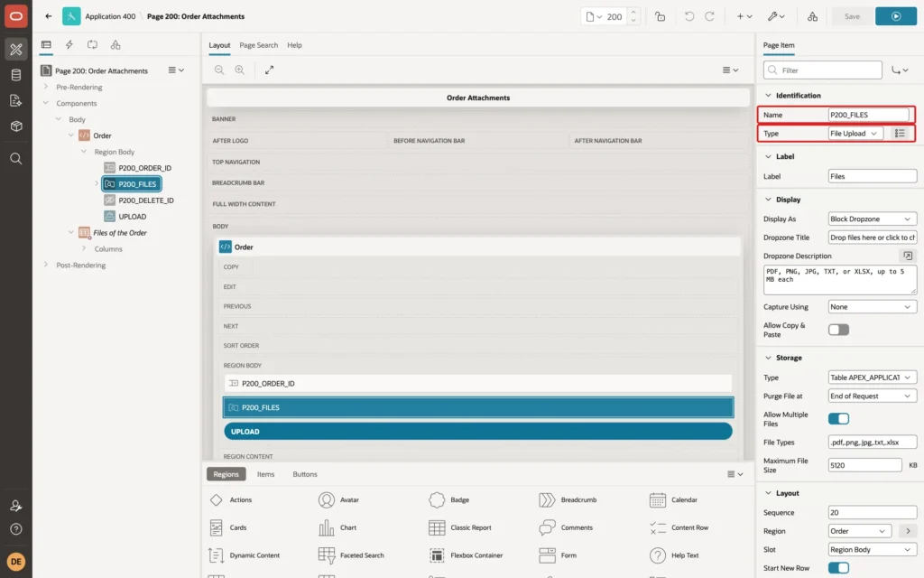The width and height of the screenshot is (924, 578).
Task: Switch to the Rendering tree tab icon
Action: tap(46, 44)
